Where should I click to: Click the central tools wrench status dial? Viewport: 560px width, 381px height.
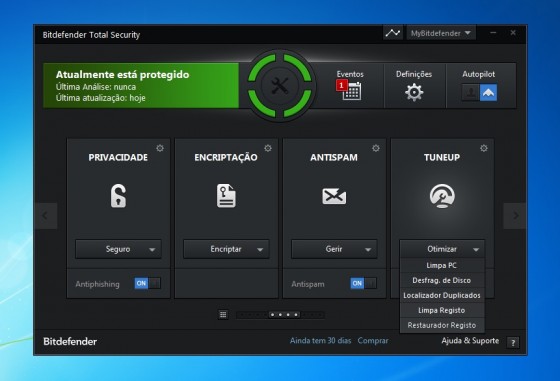pos(280,86)
